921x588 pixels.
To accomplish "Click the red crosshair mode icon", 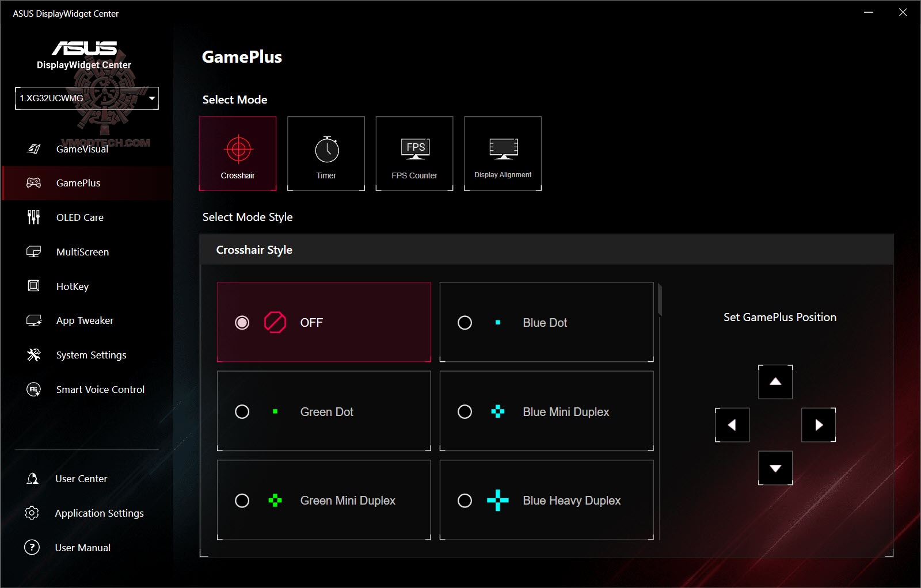I will (238, 150).
